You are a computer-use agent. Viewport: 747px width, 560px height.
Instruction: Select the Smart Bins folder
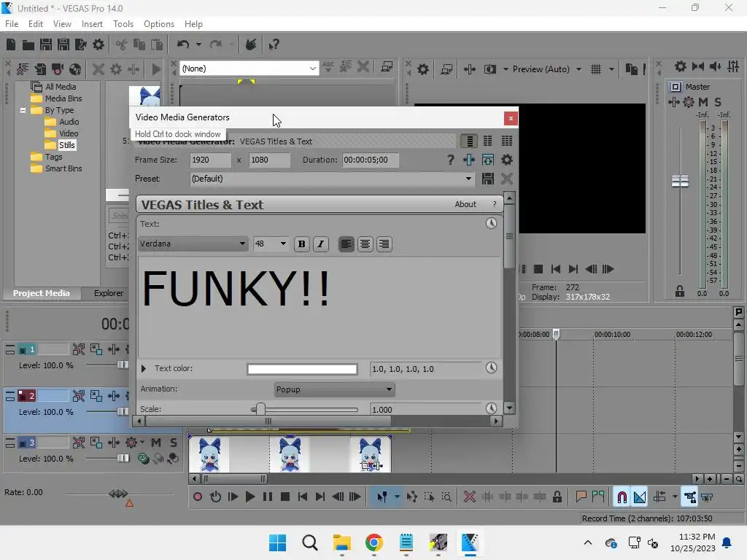point(57,168)
